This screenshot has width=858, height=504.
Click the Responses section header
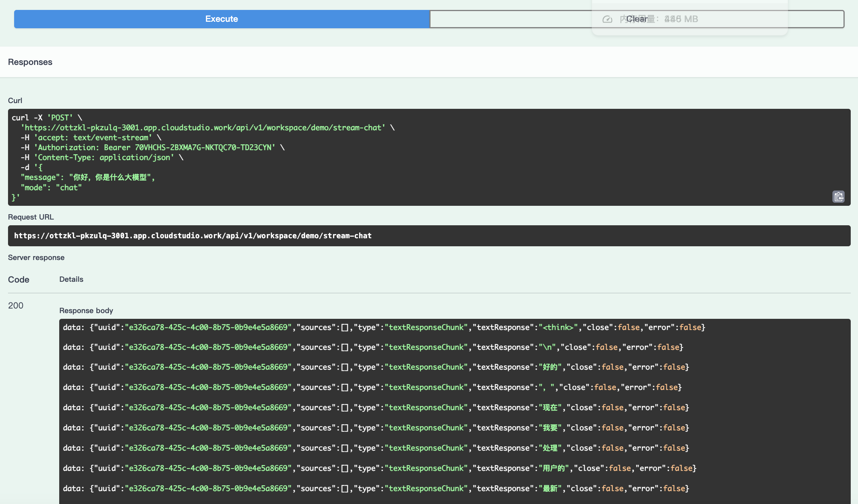coord(30,62)
